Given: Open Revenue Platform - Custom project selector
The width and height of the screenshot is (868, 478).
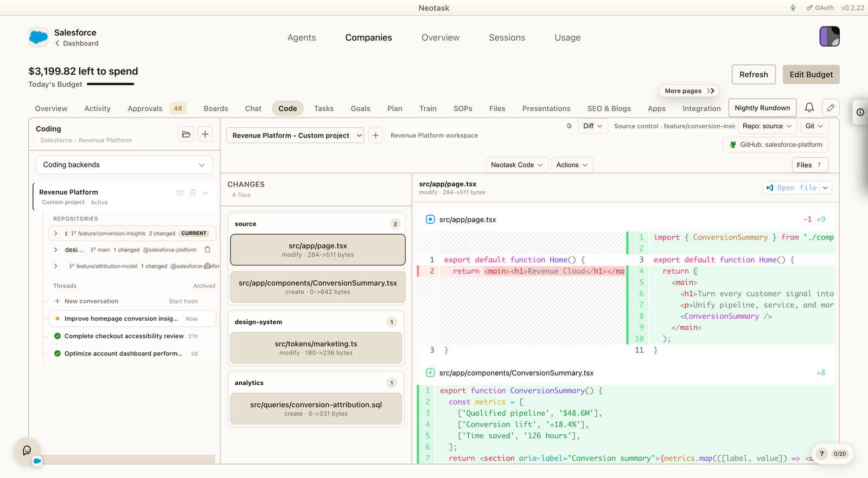Looking at the screenshot, I should tap(295, 135).
